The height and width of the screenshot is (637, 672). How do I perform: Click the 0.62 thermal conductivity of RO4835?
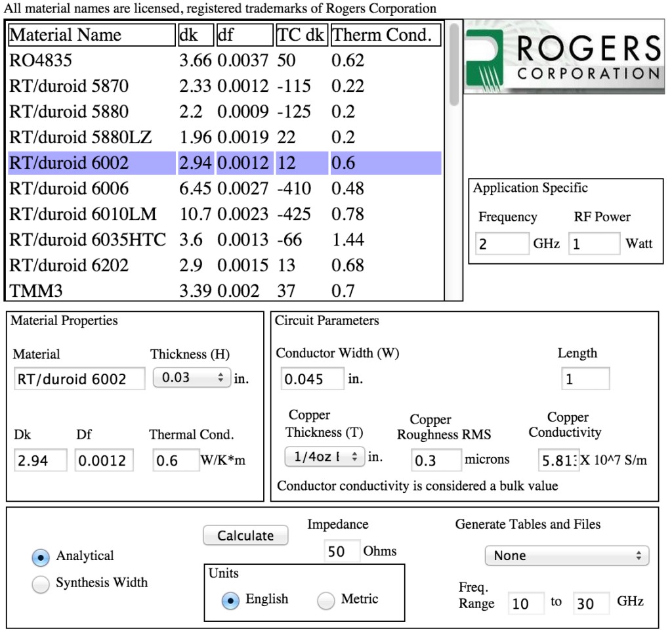click(348, 60)
